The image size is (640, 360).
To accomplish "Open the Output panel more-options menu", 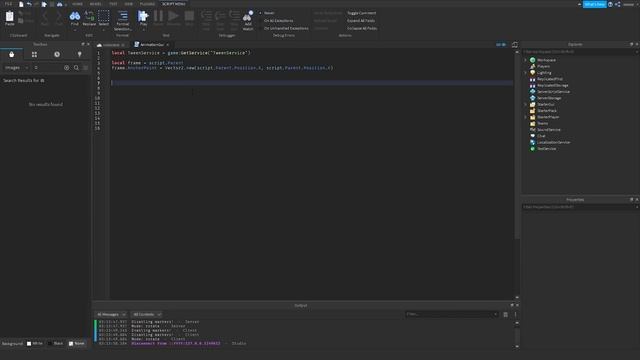I will [x=515, y=314].
